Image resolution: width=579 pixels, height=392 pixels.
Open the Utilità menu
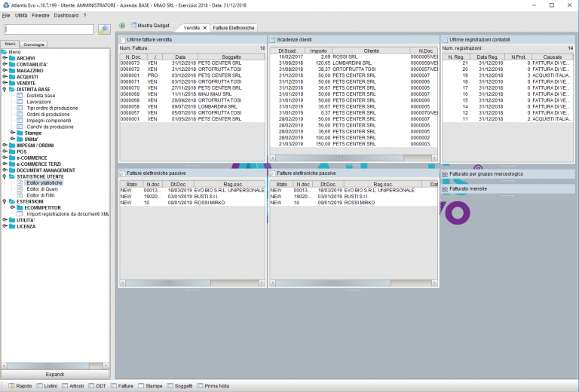(21, 16)
